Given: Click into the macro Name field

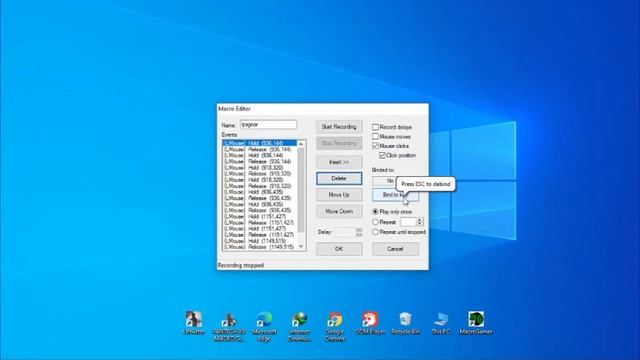Looking at the screenshot, I should pyautogui.click(x=269, y=124).
